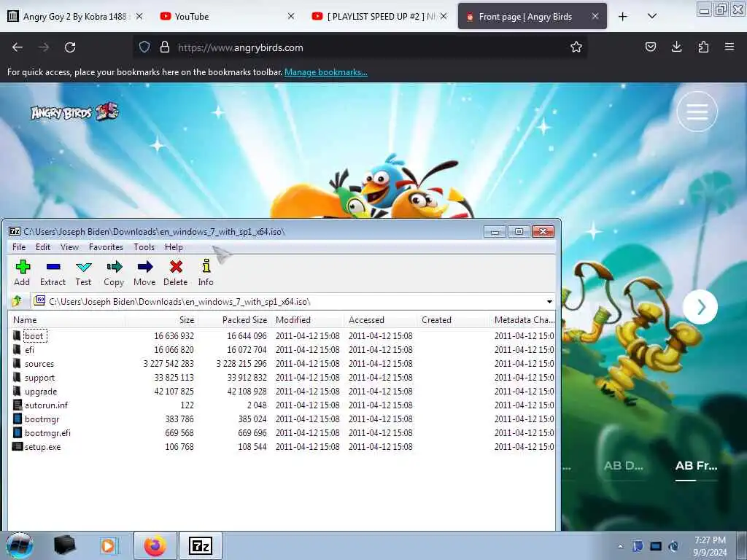
Task: Run the Test archive tool
Action: 83,273
